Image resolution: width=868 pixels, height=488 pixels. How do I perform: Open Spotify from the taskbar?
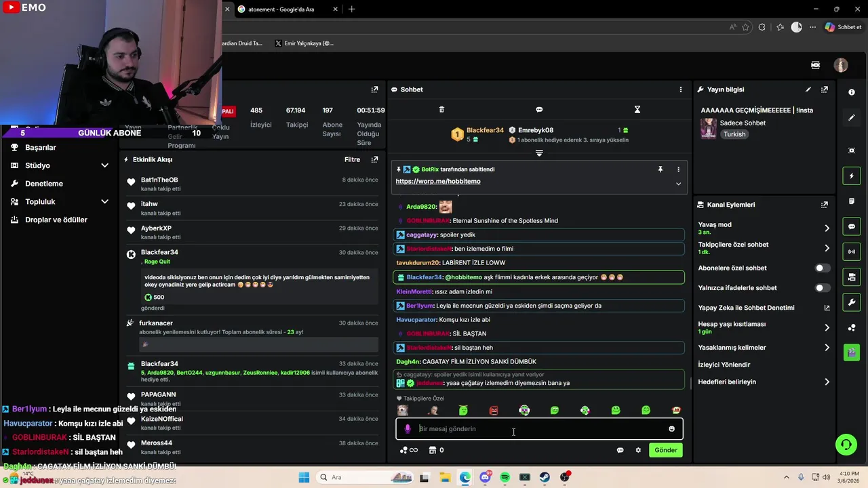pos(505,477)
